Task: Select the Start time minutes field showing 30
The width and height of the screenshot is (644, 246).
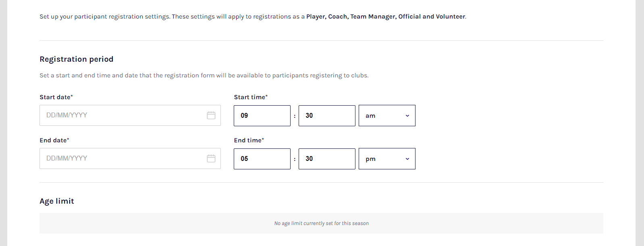Action: [x=327, y=116]
